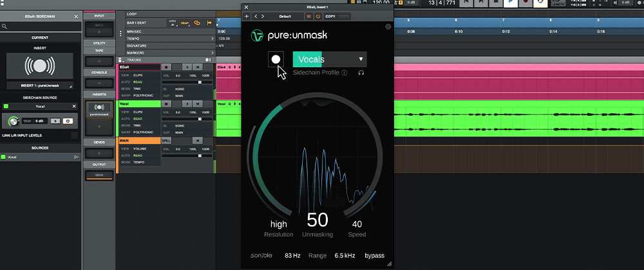Click the sidechain search field
Viewport: 644px width, 270px height.
(41, 26)
